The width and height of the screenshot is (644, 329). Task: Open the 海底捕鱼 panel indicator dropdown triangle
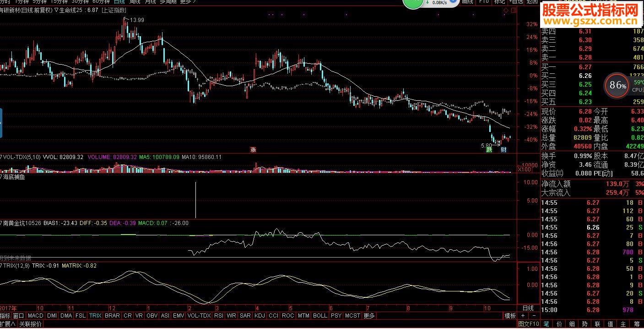(x=1, y=177)
